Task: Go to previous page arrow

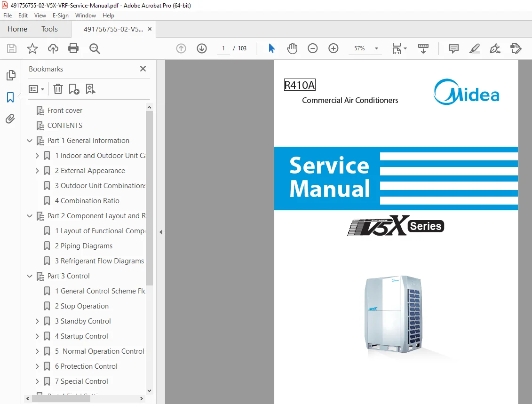Action: [x=181, y=48]
